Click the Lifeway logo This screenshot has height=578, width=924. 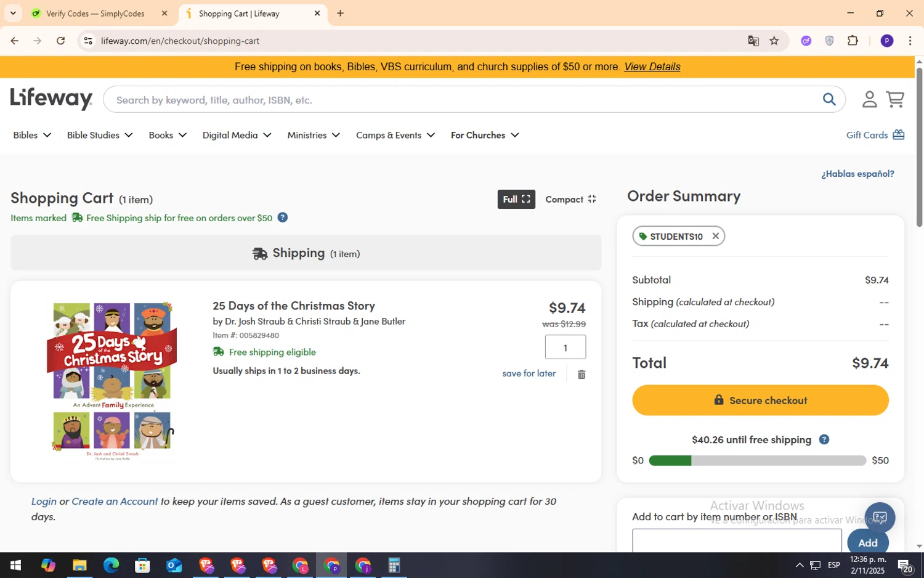(x=51, y=99)
